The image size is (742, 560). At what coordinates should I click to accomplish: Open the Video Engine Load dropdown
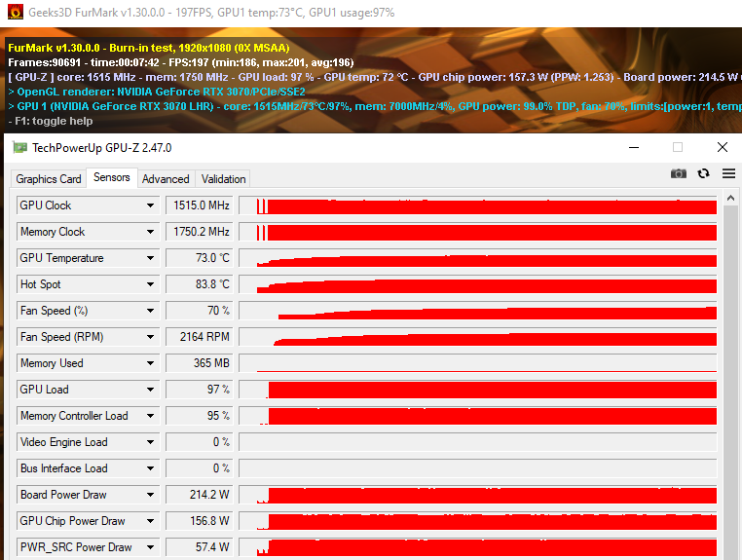click(x=150, y=442)
